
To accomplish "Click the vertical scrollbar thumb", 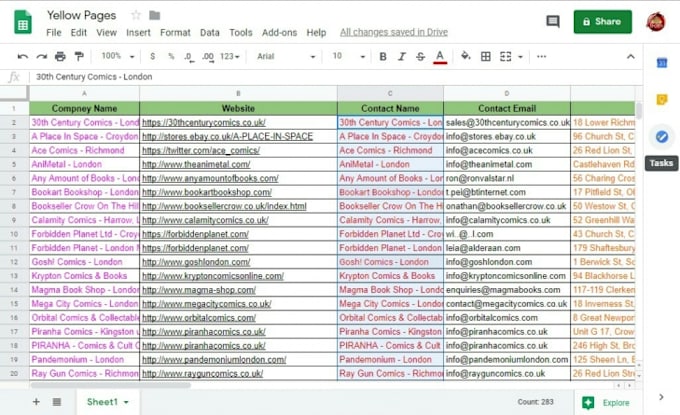I will 639,111.
